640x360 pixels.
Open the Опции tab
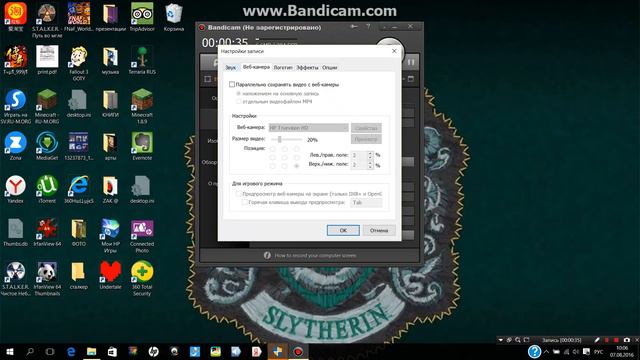tap(329, 67)
